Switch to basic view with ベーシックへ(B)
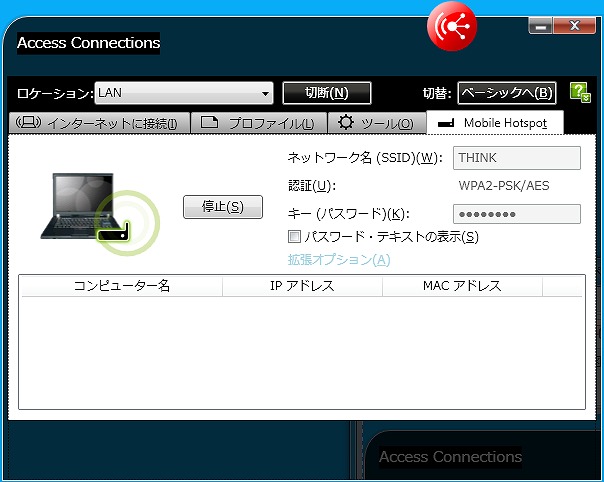 [x=507, y=93]
